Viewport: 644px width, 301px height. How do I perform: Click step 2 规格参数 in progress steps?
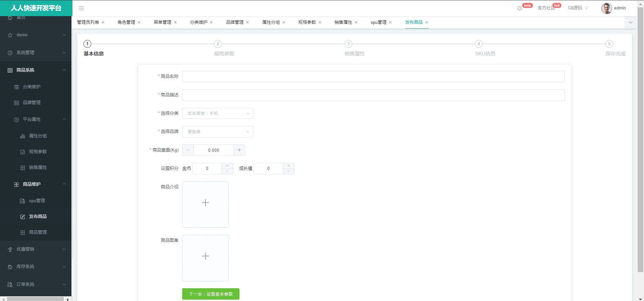tap(224, 49)
